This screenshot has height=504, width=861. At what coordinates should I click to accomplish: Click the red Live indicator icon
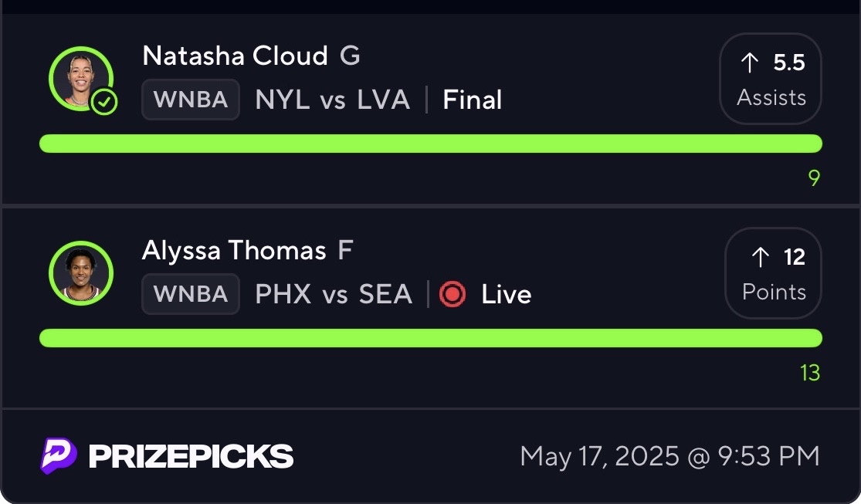(x=453, y=294)
